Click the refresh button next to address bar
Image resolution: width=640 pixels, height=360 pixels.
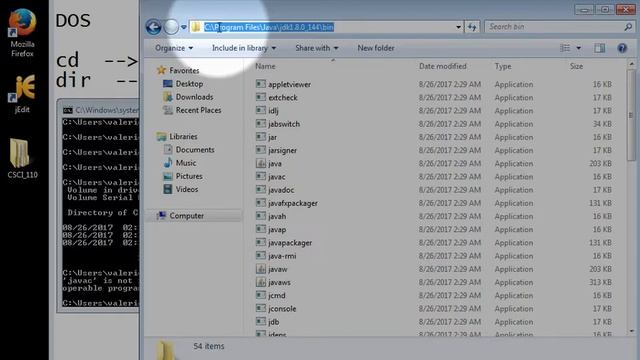point(472,27)
